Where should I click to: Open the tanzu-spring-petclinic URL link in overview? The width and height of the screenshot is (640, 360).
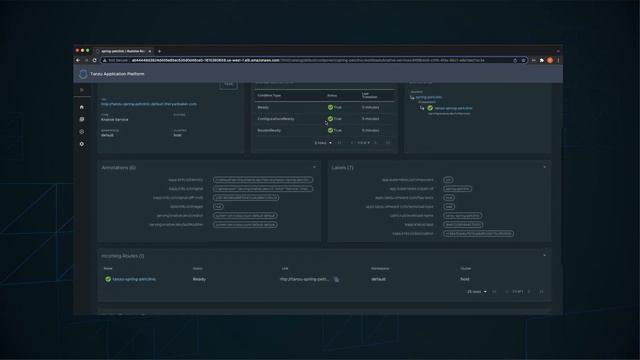[x=149, y=104]
